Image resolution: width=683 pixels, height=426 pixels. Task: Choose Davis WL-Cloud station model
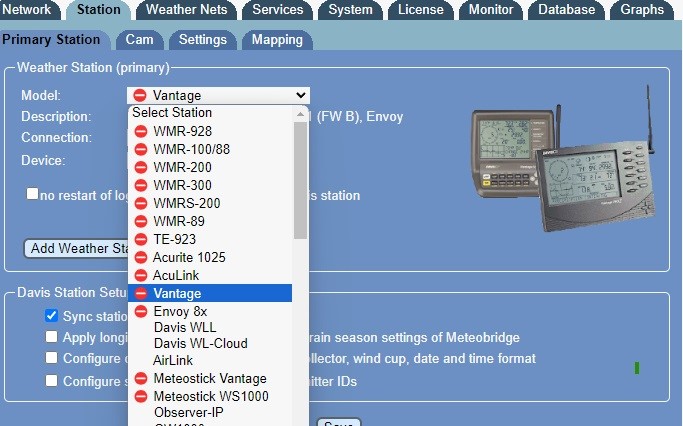pos(211,343)
